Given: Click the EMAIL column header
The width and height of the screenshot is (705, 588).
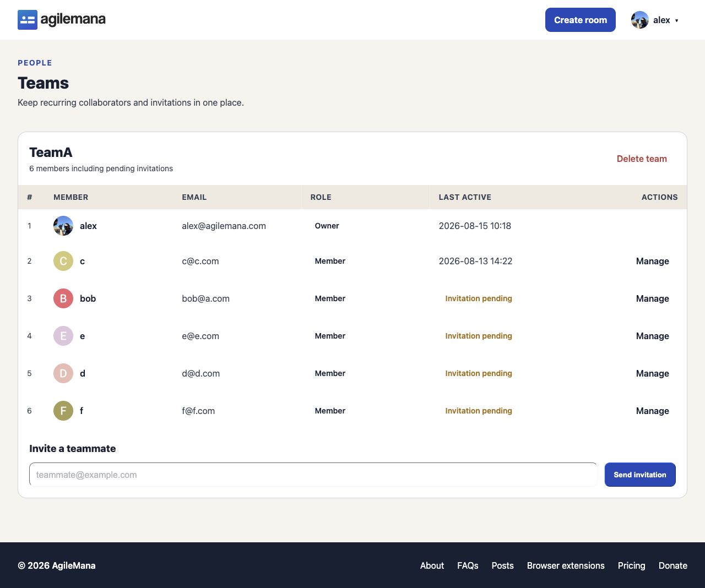Looking at the screenshot, I should 194,197.
